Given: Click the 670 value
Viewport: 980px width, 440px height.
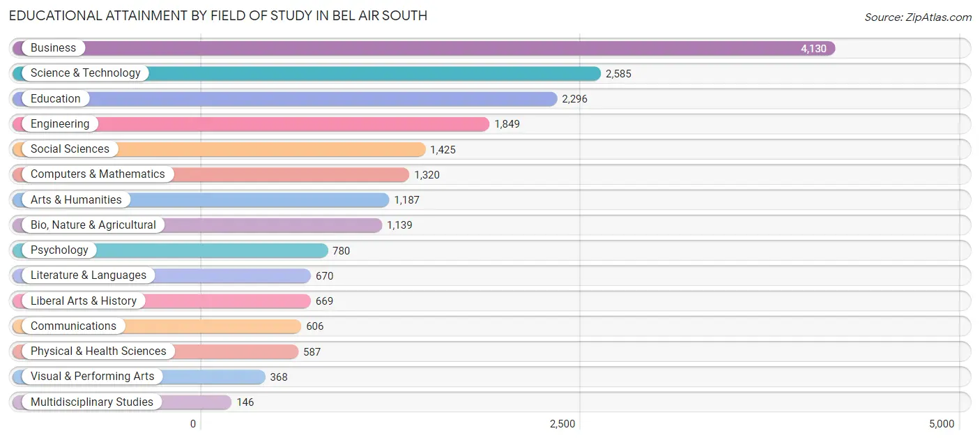Looking at the screenshot, I should click(325, 276).
